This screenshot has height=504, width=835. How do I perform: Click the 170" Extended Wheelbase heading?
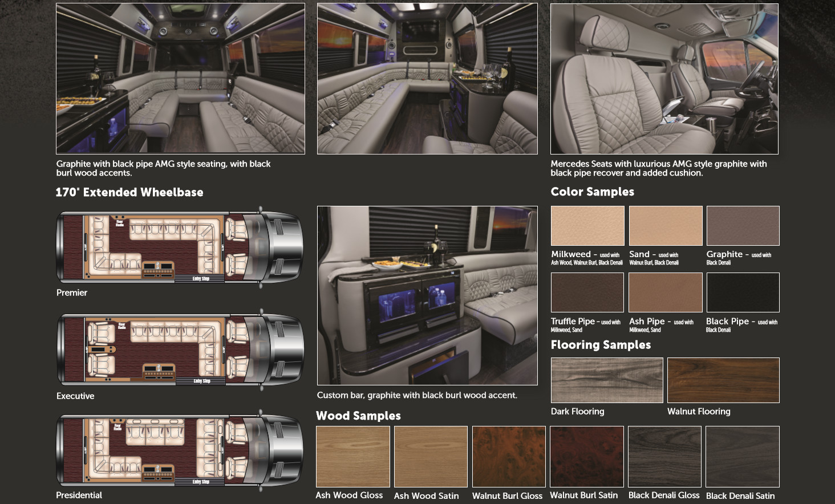pyautogui.click(x=129, y=192)
